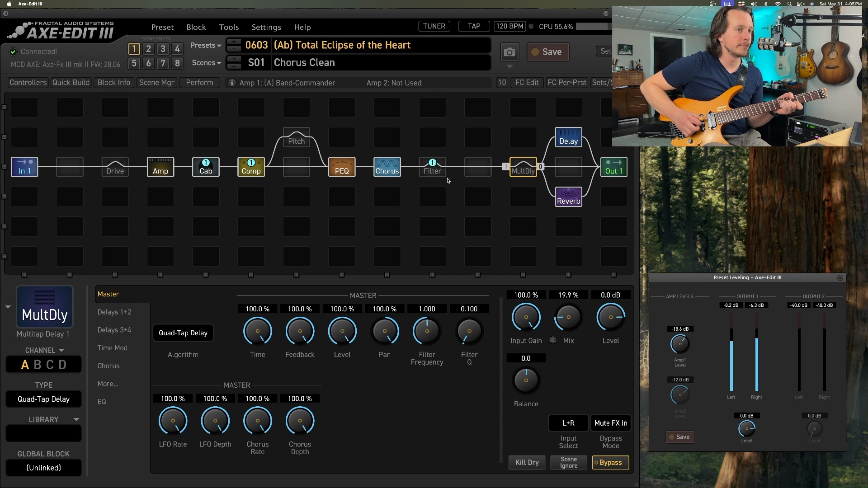Select the Out 1 block

(x=614, y=167)
